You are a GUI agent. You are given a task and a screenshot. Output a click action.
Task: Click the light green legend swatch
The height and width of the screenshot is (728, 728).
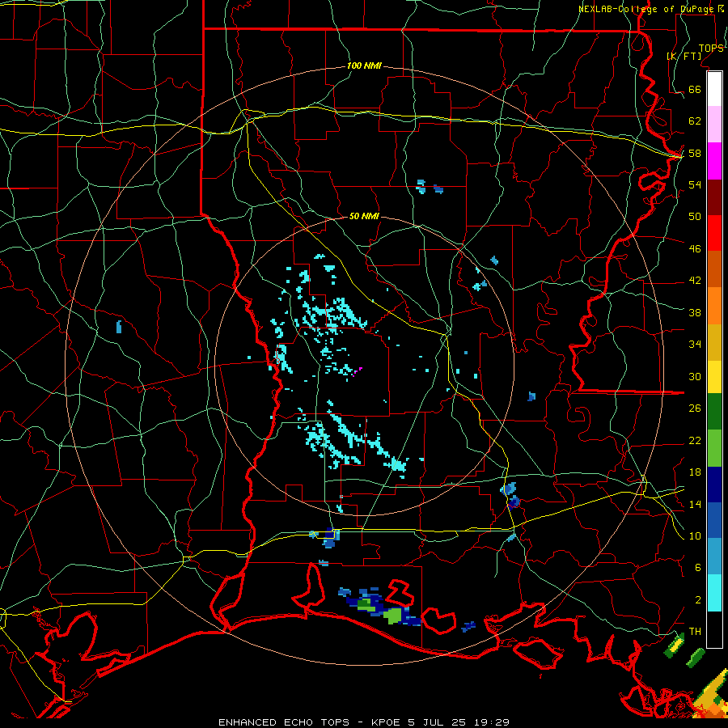click(x=714, y=448)
